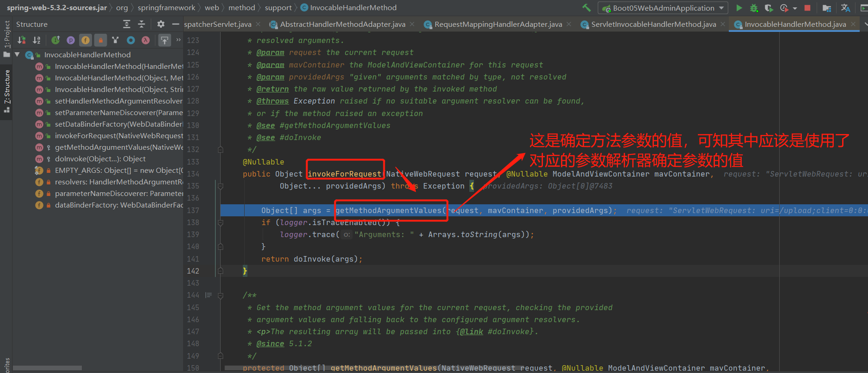Switch to the ServletInvocableHandlerMethod.java tab
868x373 pixels.
click(653, 24)
